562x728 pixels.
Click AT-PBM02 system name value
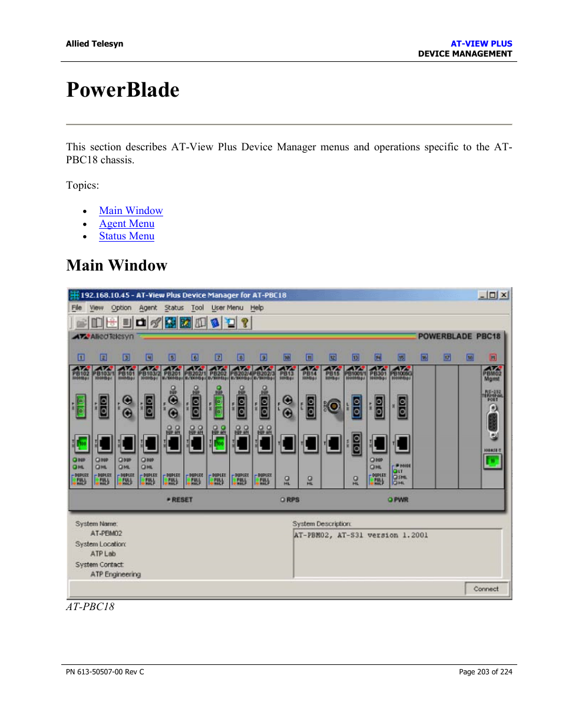[x=106, y=533]
